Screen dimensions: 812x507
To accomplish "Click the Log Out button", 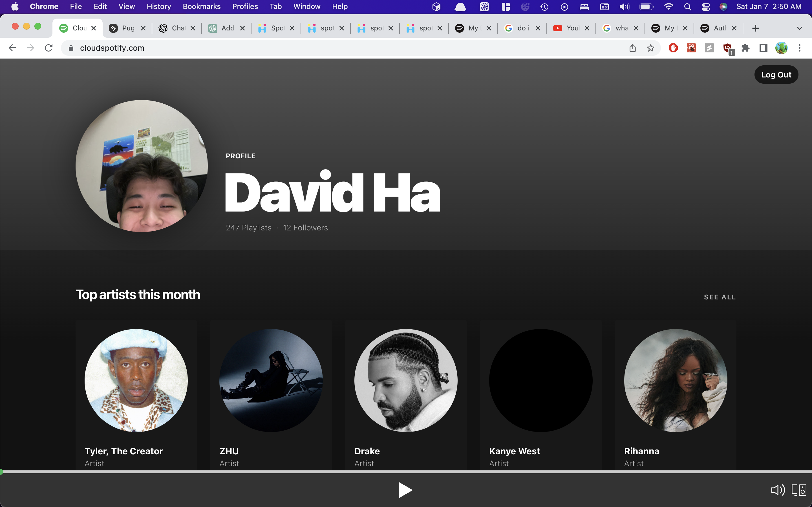I will pos(776,74).
